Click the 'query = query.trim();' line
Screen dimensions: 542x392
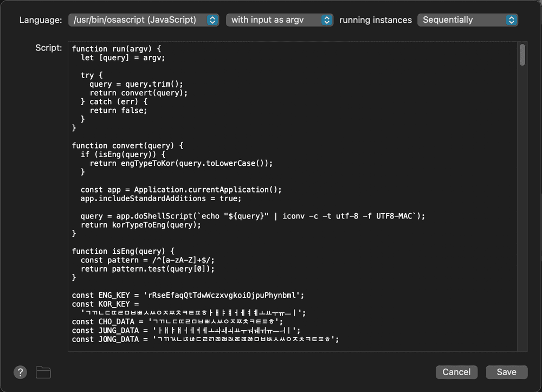[137, 84]
